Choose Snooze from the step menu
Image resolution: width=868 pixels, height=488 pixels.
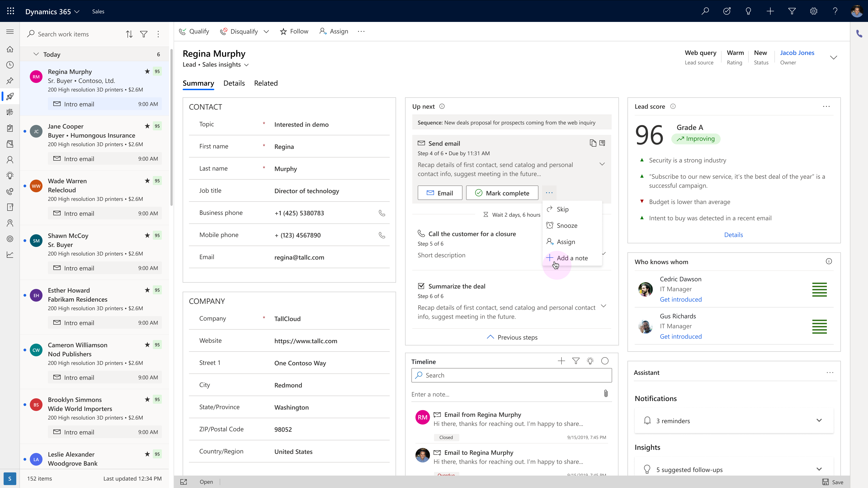572,225
